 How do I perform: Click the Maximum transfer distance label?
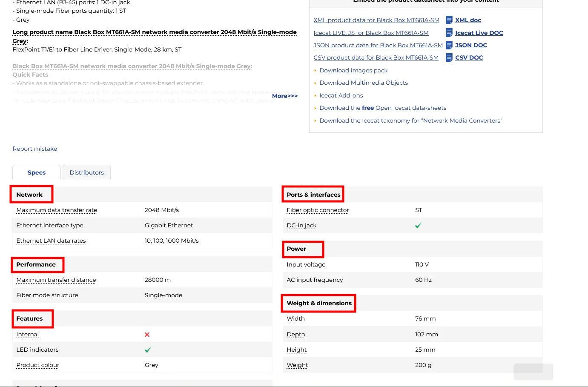56,280
